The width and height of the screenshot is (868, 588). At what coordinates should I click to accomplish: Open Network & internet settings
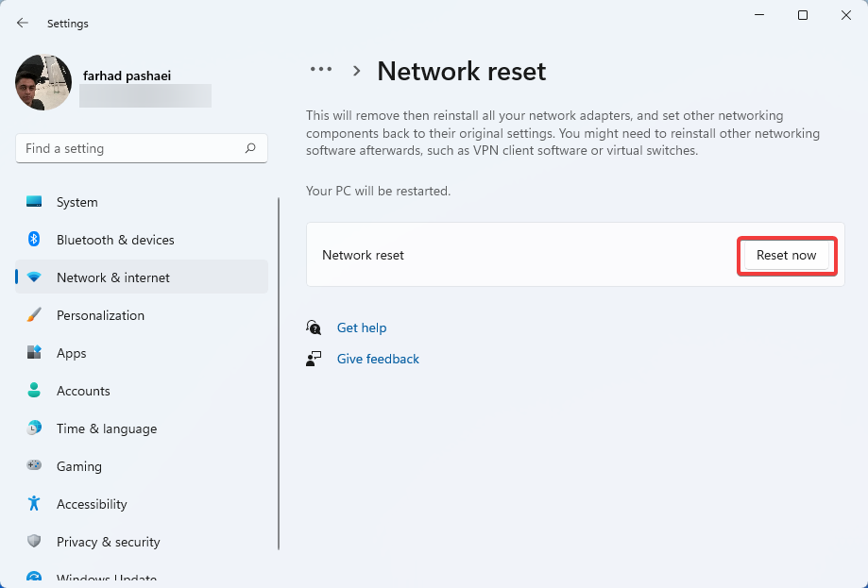pos(113,277)
